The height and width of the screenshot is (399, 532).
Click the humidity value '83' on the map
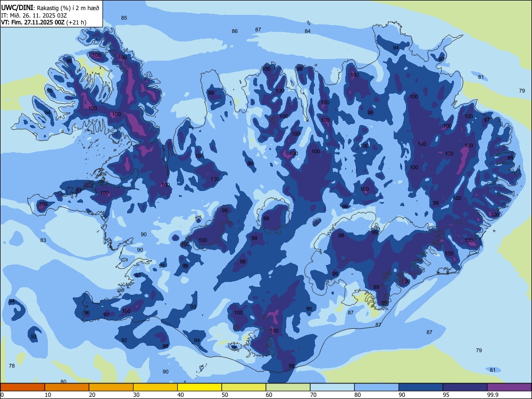(43, 240)
